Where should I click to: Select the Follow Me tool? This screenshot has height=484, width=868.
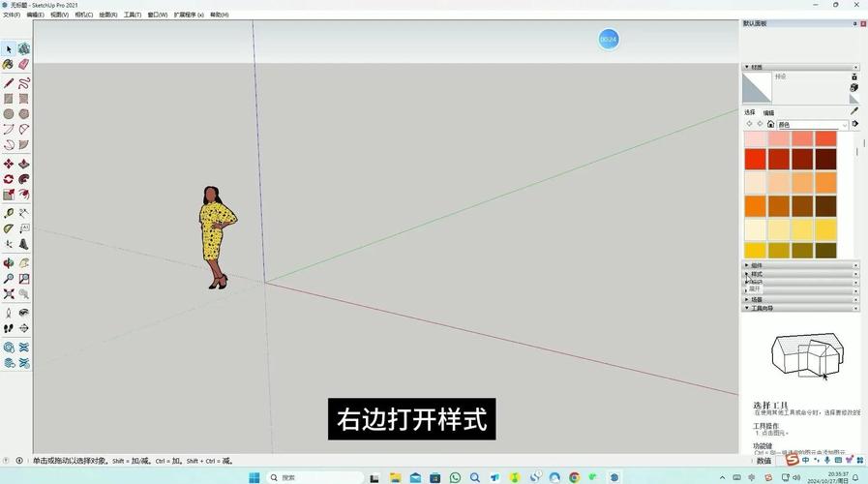24,179
